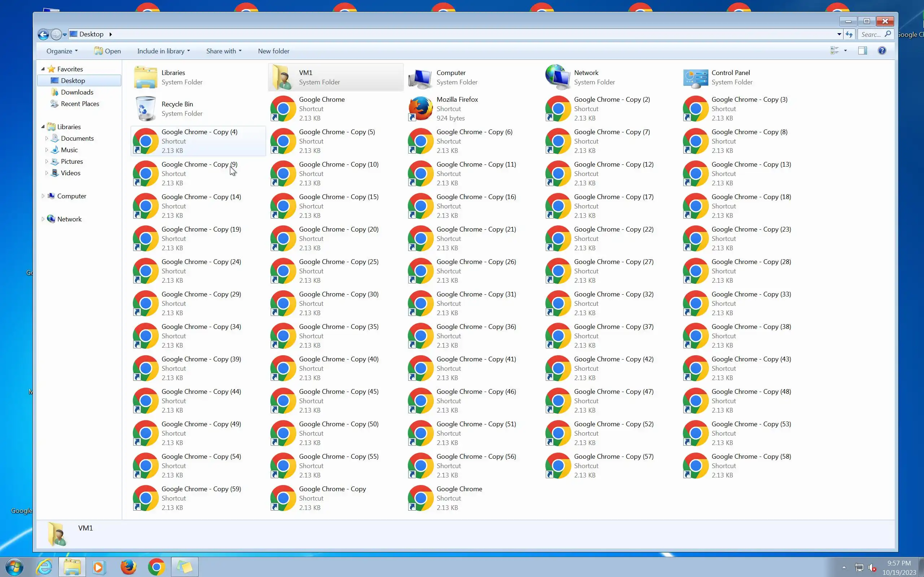Click the Control Panel icon
The image size is (924, 577).
click(695, 77)
